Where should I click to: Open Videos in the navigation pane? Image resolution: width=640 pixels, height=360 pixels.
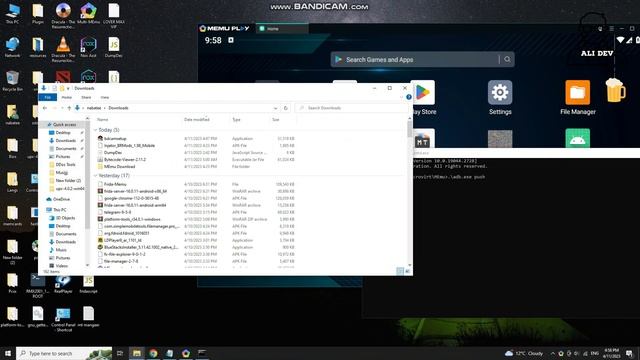[x=61, y=266]
